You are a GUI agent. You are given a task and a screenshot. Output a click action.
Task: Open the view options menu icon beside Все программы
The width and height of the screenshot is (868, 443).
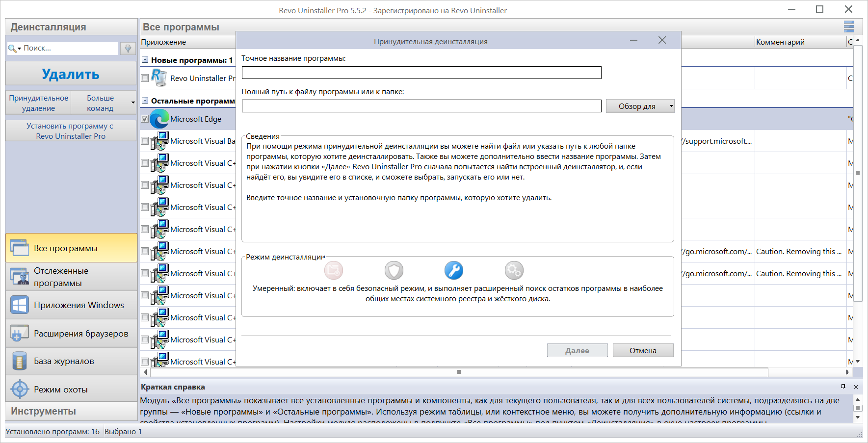(x=849, y=26)
